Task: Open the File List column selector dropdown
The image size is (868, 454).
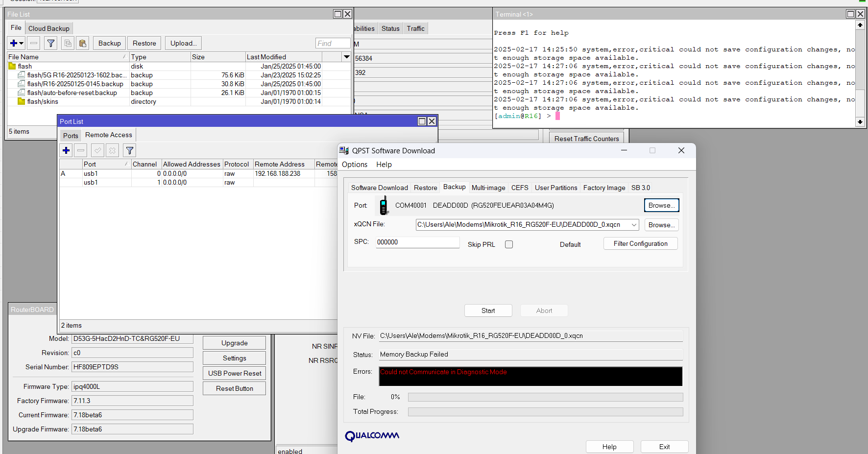Action: click(346, 57)
